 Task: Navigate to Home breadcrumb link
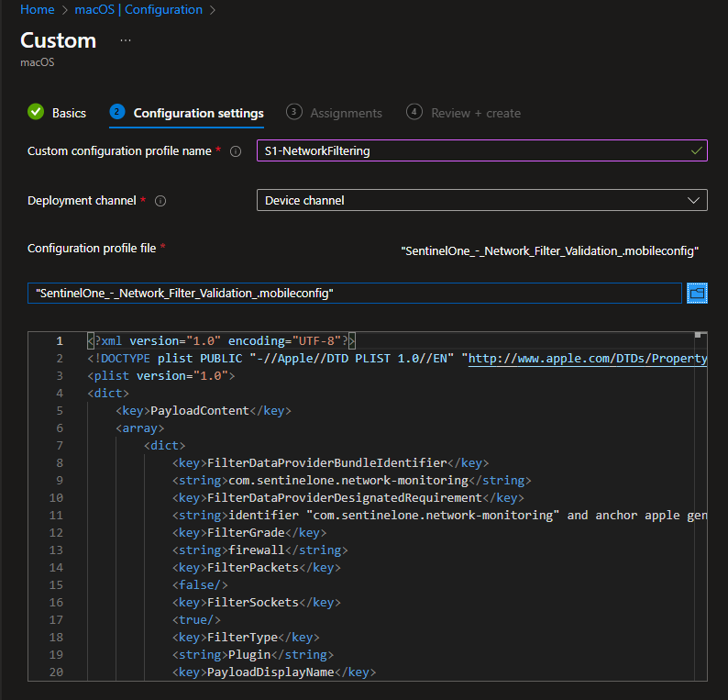coord(37,10)
